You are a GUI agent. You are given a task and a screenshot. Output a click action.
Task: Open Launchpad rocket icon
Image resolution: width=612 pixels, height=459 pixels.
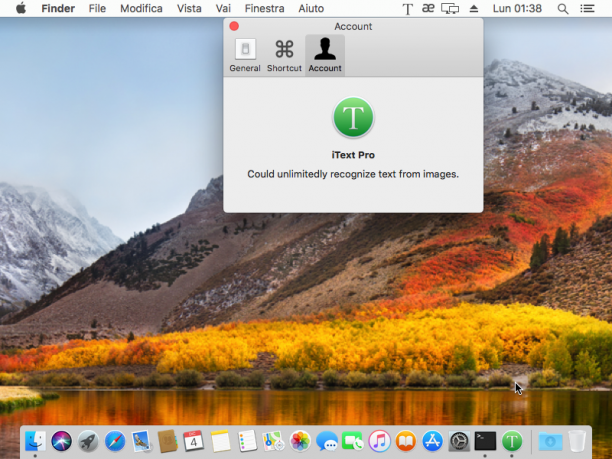(88, 441)
